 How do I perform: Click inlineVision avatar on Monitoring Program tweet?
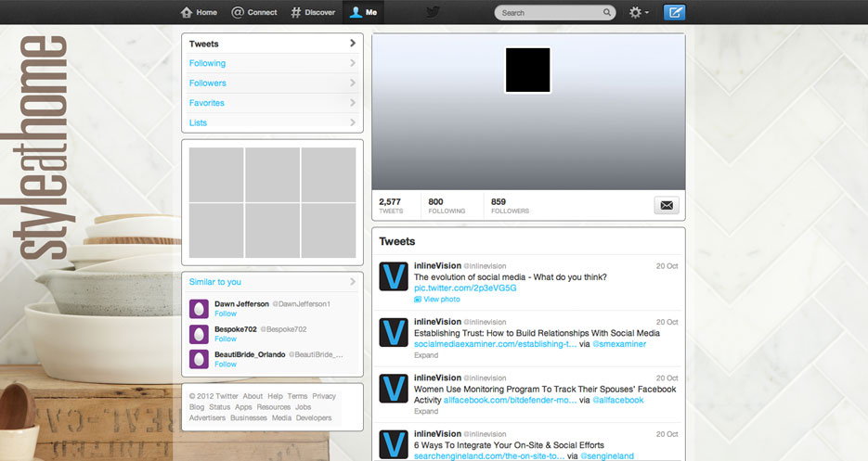pos(394,388)
